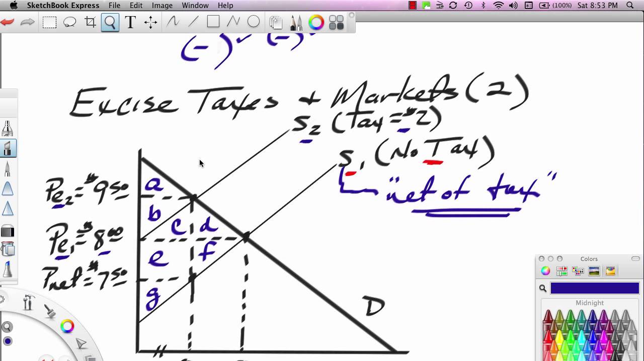
Task: Open the color wheel editor in toolbar
Action: click(316, 22)
